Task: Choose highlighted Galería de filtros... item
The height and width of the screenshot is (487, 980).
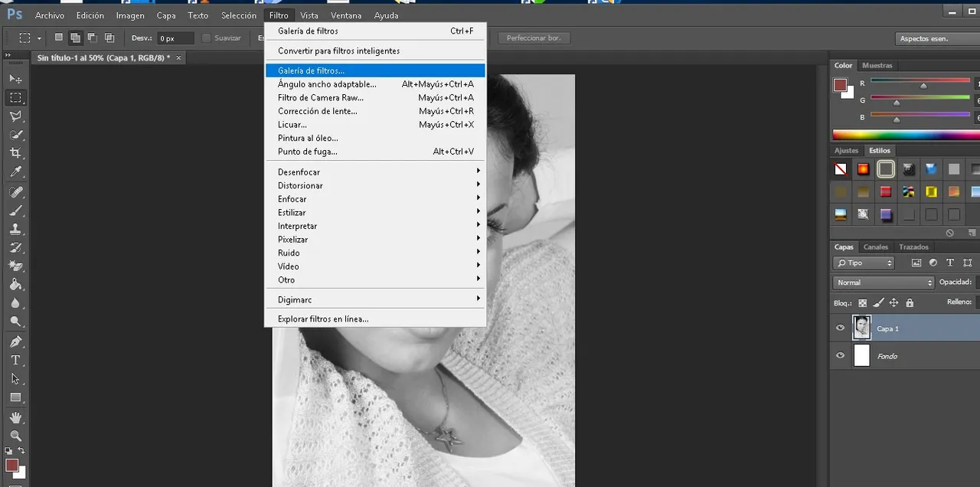Action: point(375,70)
